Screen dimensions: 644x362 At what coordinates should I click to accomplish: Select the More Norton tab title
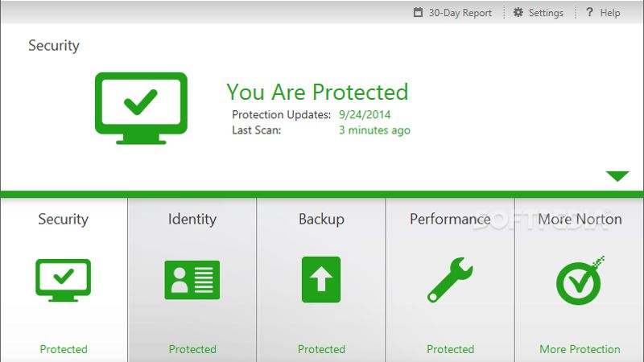click(580, 219)
